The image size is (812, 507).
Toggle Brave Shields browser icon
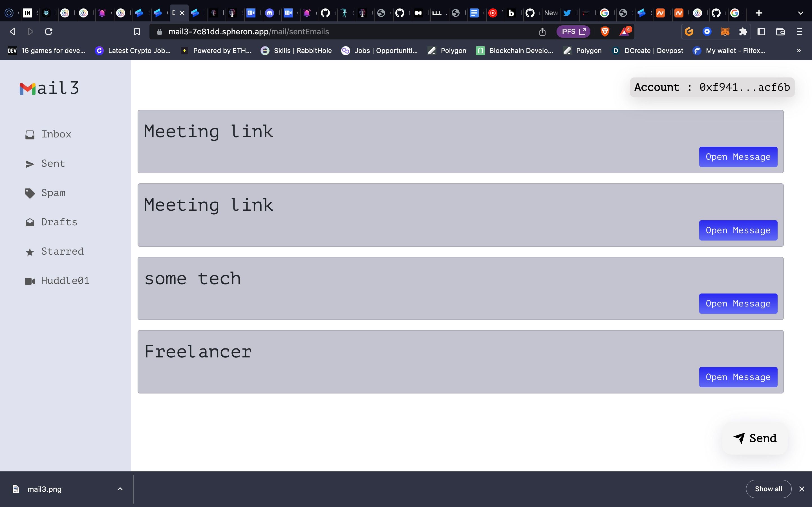pos(606,32)
